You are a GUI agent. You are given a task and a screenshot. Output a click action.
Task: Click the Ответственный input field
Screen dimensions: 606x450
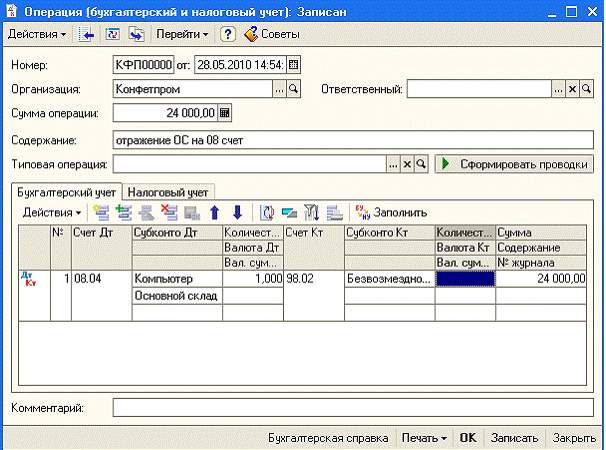click(479, 89)
